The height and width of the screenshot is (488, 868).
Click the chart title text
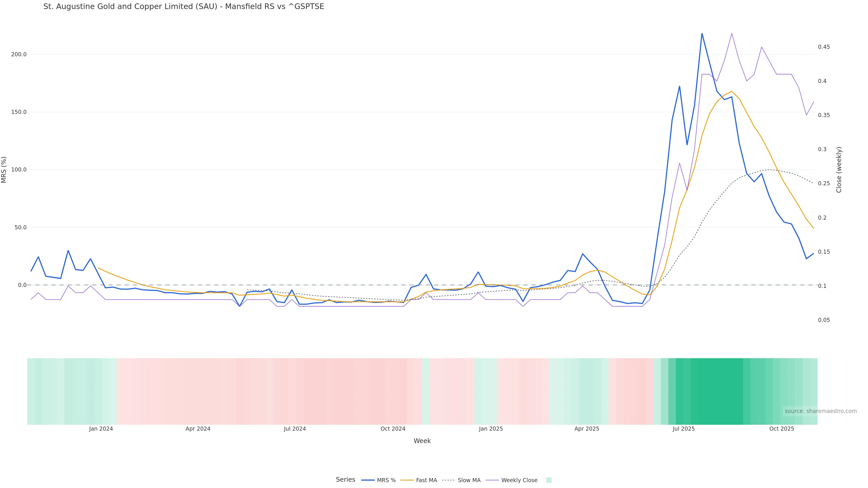point(184,7)
